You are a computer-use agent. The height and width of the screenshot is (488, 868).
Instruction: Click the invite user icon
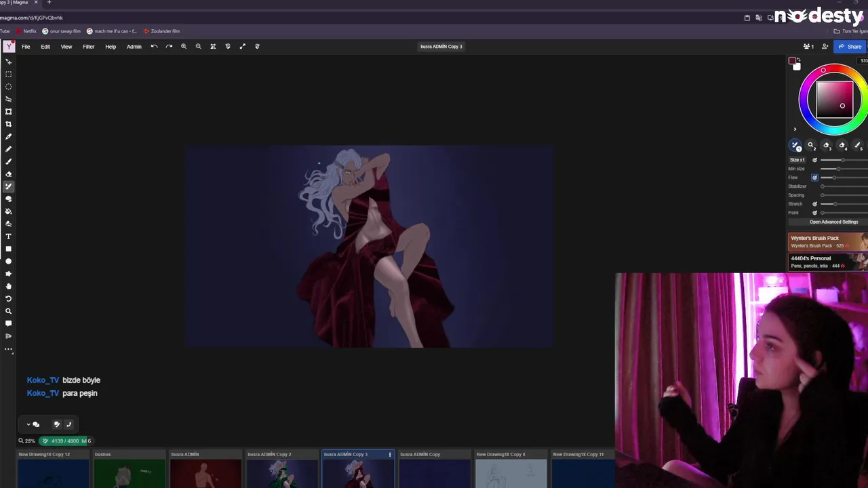tap(825, 47)
